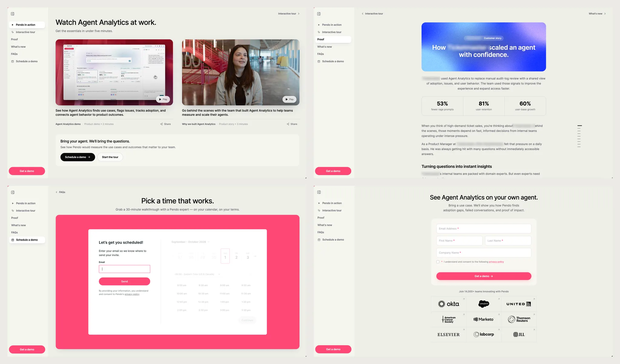Open the Thomson Reuters logo tile

click(519, 319)
